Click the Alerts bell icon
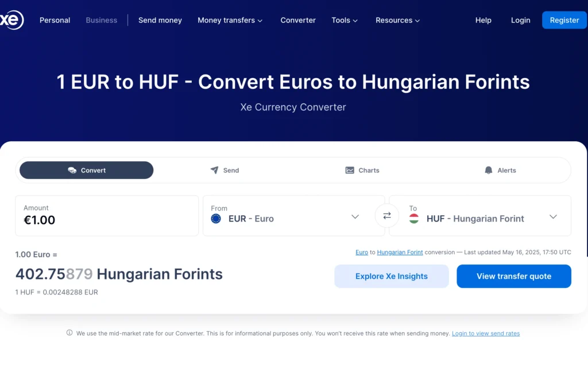Viewport: 588px width, 377px height. point(488,170)
